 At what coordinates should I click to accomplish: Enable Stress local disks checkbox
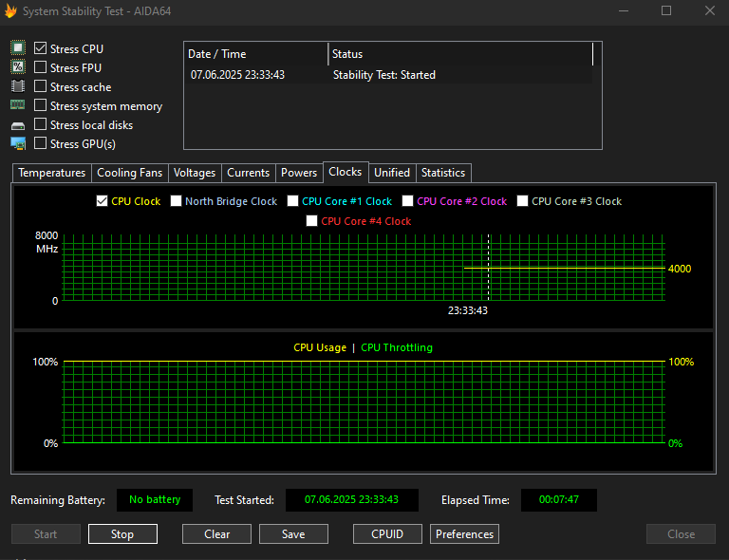tap(41, 124)
